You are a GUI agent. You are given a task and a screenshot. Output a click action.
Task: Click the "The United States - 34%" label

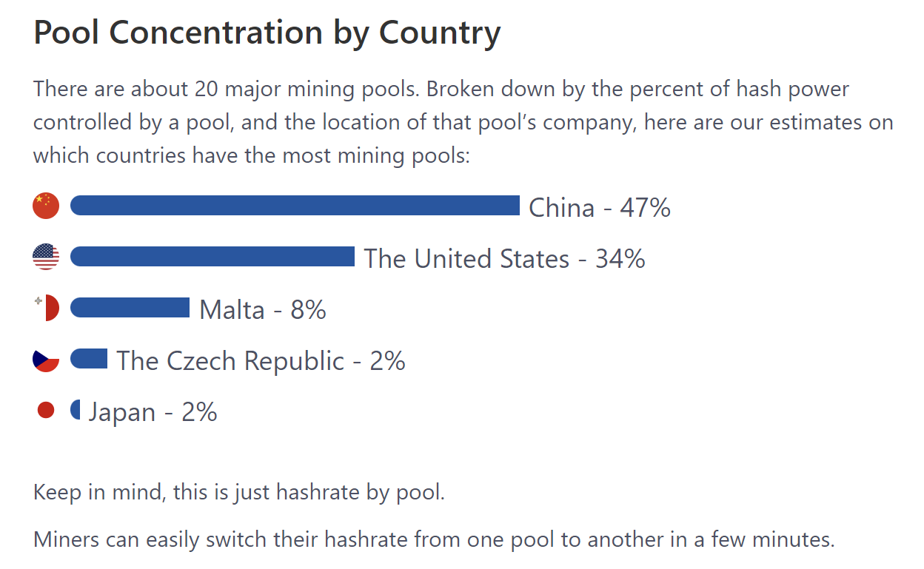click(x=504, y=259)
